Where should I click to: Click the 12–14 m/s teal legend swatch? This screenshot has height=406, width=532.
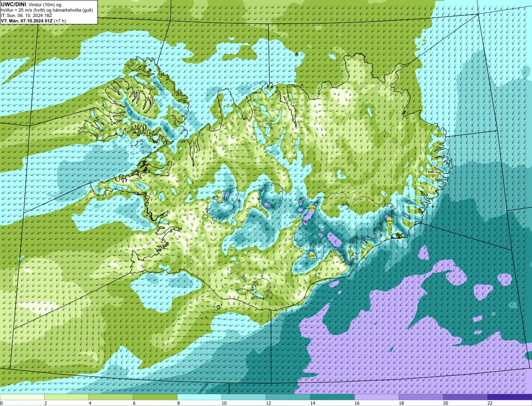tap(288, 397)
